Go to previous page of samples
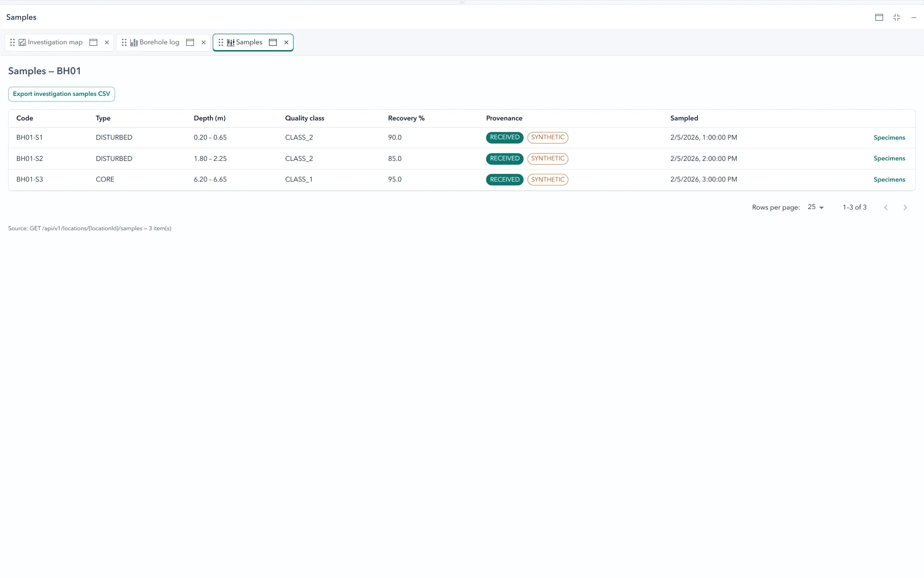 click(886, 208)
